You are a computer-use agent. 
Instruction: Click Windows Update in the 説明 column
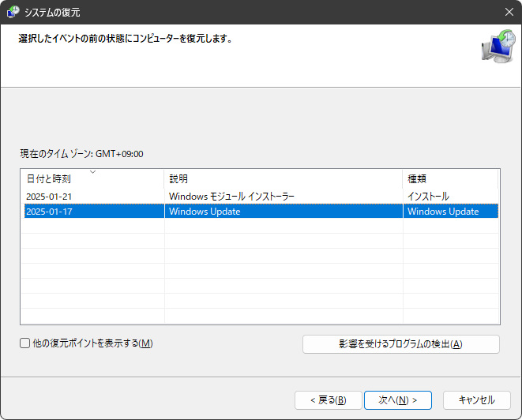(205, 212)
